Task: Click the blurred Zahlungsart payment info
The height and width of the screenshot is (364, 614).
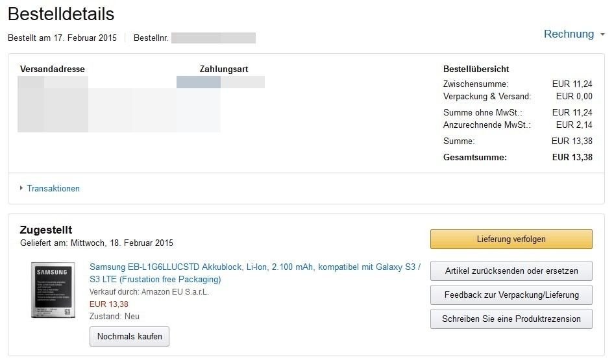Action: (x=221, y=82)
